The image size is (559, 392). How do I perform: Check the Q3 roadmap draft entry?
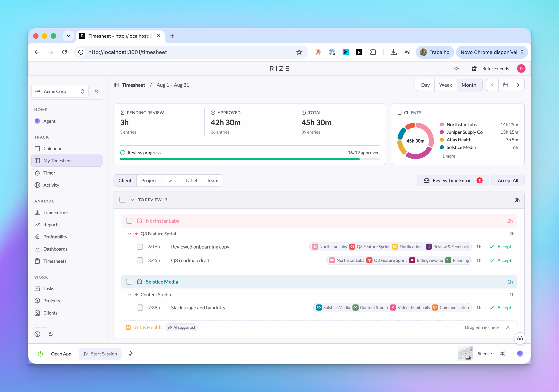tap(140, 261)
